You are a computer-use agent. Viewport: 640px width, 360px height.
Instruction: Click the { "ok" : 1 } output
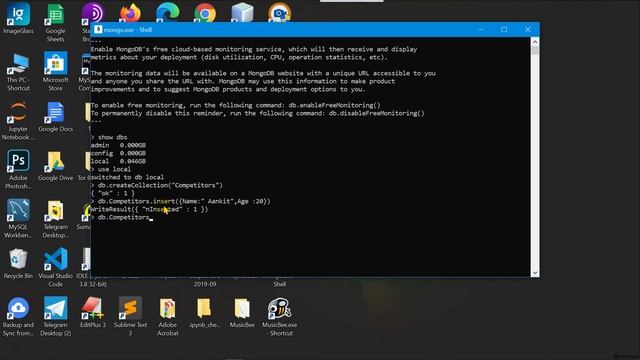[113, 193]
